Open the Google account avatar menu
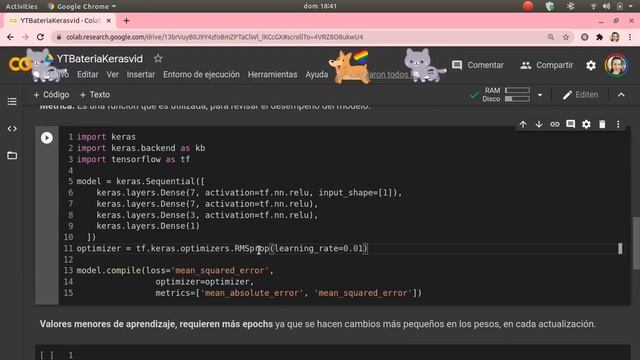Viewport: 640px width, 360px height. pos(616,65)
